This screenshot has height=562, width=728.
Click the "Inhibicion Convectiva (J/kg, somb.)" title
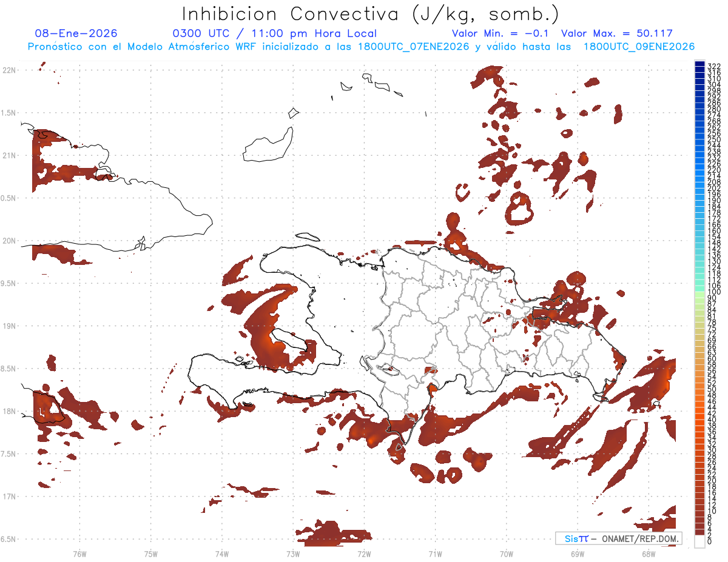tap(371, 14)
